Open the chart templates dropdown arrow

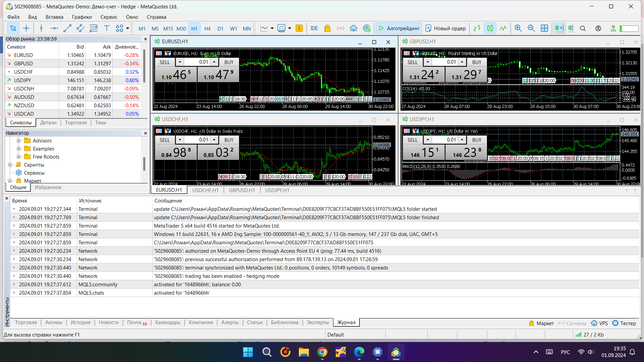(x=289, y=28)
